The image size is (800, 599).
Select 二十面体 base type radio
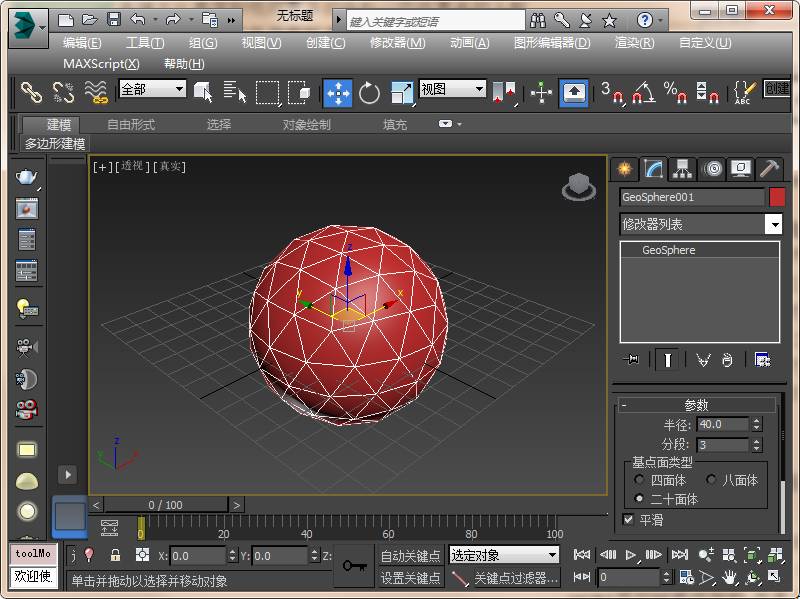point(639,498)
